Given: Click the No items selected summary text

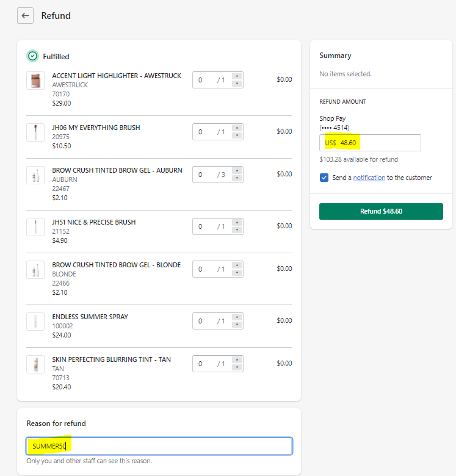Looking at the screenshot, I should point(345,74).
